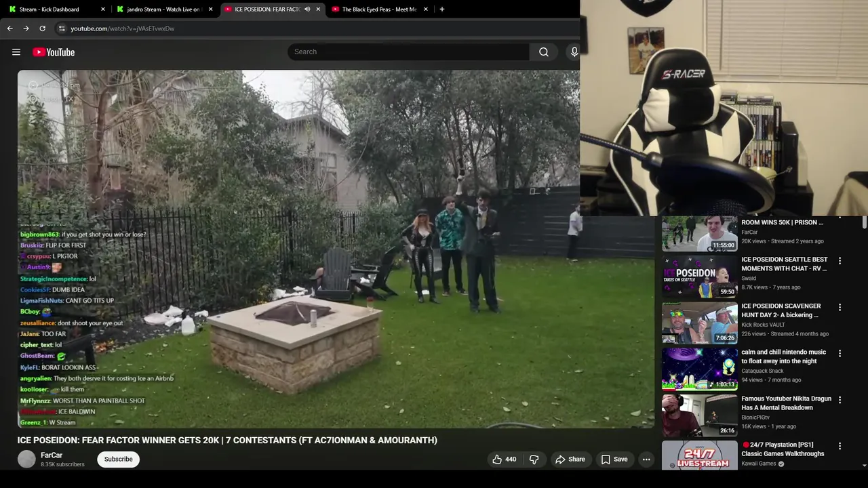Open ROOM WINS 50K video thumbnail

tap(699, 233)
